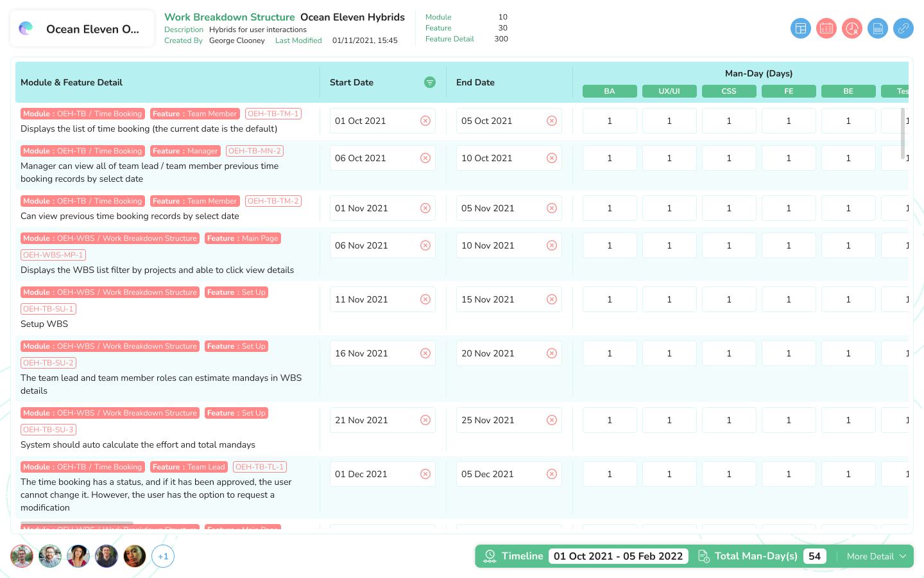This screenshot has width=924, height=578.
Task: Click the OEH-TB-TM-1 feature code tag
Action: 273,114
